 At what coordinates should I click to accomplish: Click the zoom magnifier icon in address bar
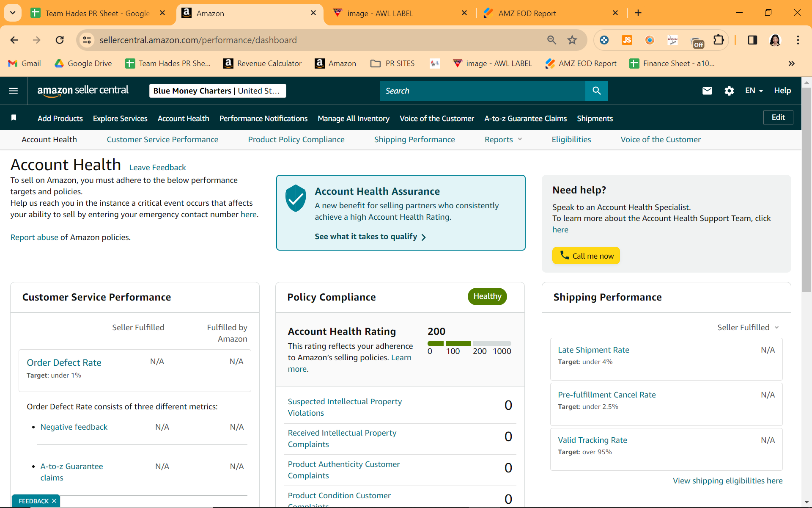point(551,40)
